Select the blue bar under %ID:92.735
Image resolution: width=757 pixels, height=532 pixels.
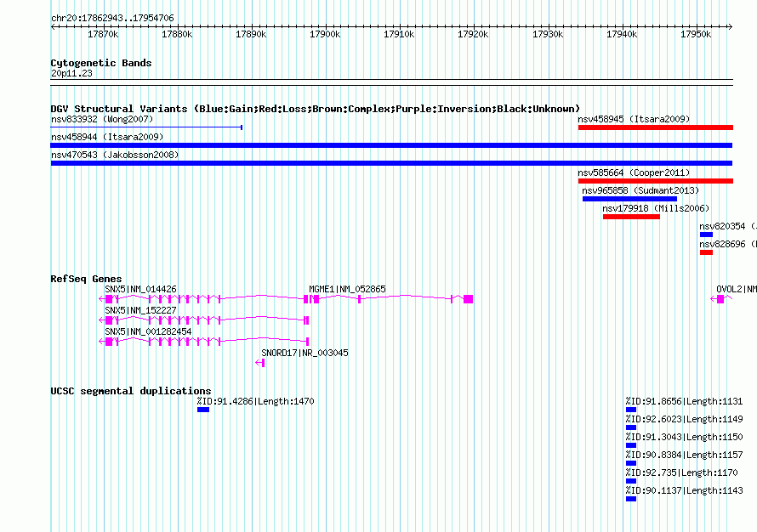[631, 481]
